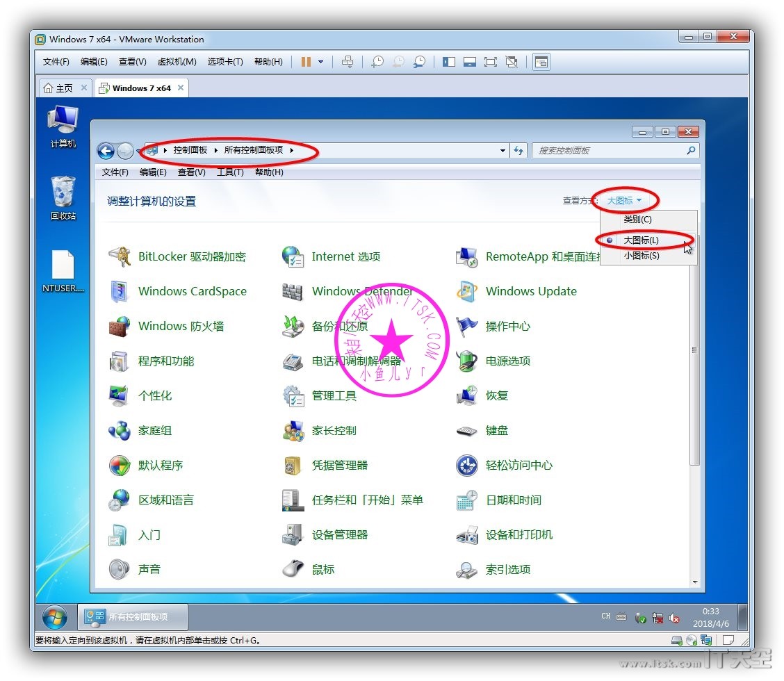Click the take snapshot clock icon
The height and width of the screenshot is (681, 784).
[377, 62]
